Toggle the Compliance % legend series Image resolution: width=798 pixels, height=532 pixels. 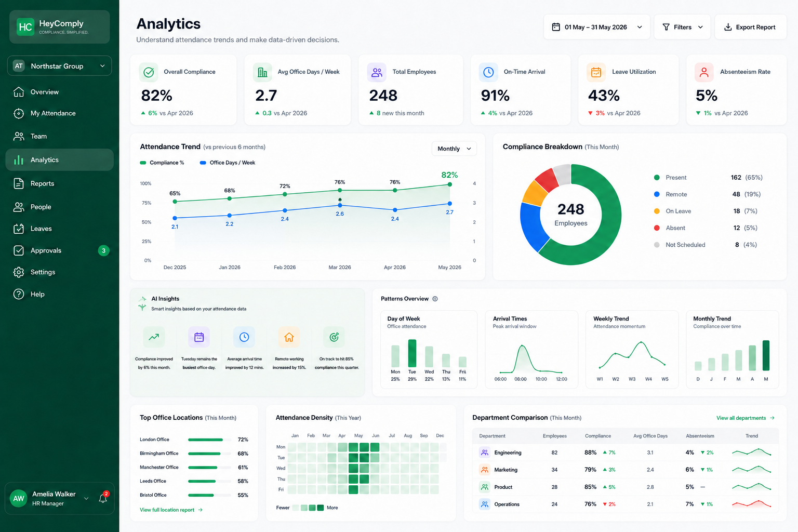[x=162, y=163]
